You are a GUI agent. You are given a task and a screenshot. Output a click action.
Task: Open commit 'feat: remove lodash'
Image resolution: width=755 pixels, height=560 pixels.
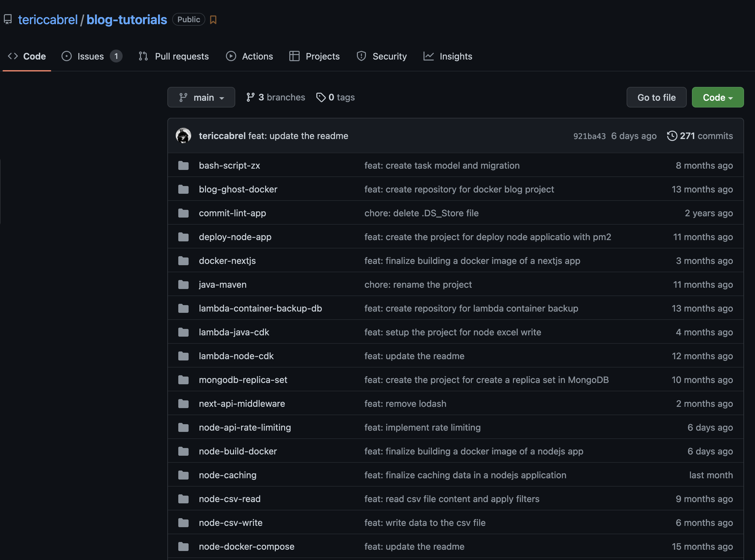point(405,404)
